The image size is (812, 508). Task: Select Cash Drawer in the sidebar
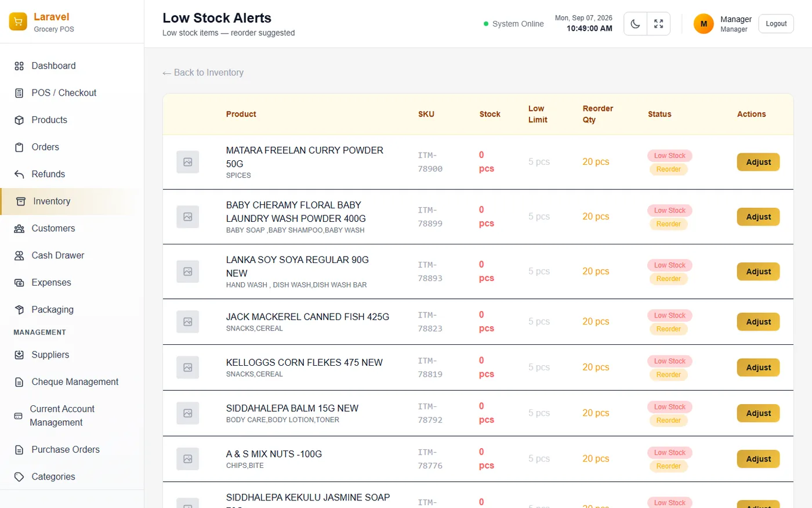tap(72, 255)
